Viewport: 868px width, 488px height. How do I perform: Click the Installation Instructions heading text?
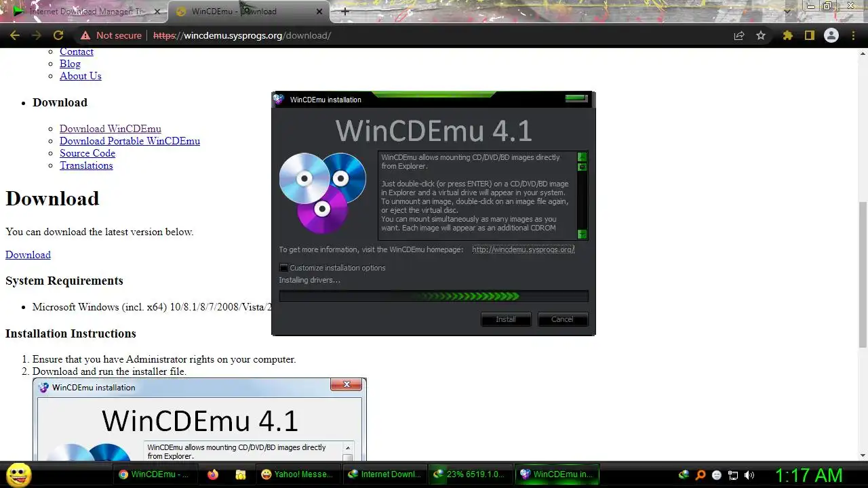coord(71,333)
